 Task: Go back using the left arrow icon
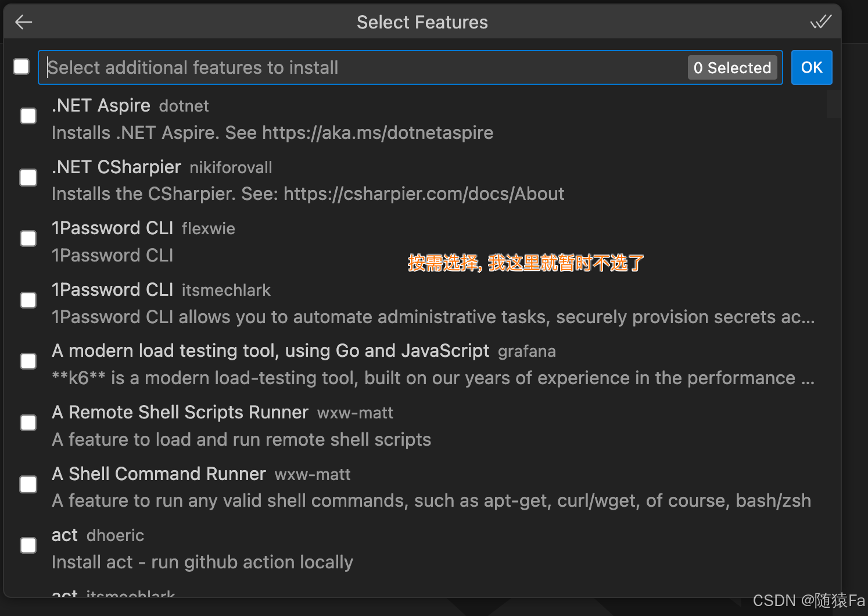(x=24, y=22)
